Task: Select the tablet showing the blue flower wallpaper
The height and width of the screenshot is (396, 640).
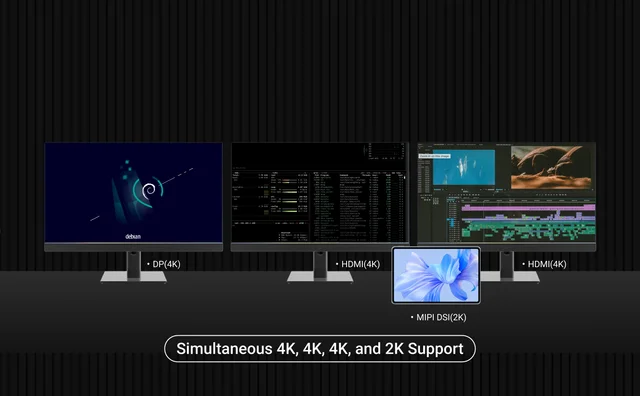Action: [x=436, y=275]
